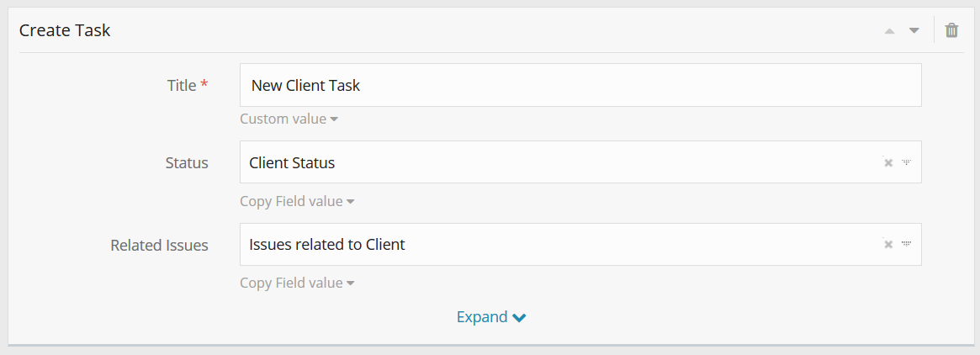980x355 pixels.
Task: Select the Issues related to Client field
Action: coord(555,245)
